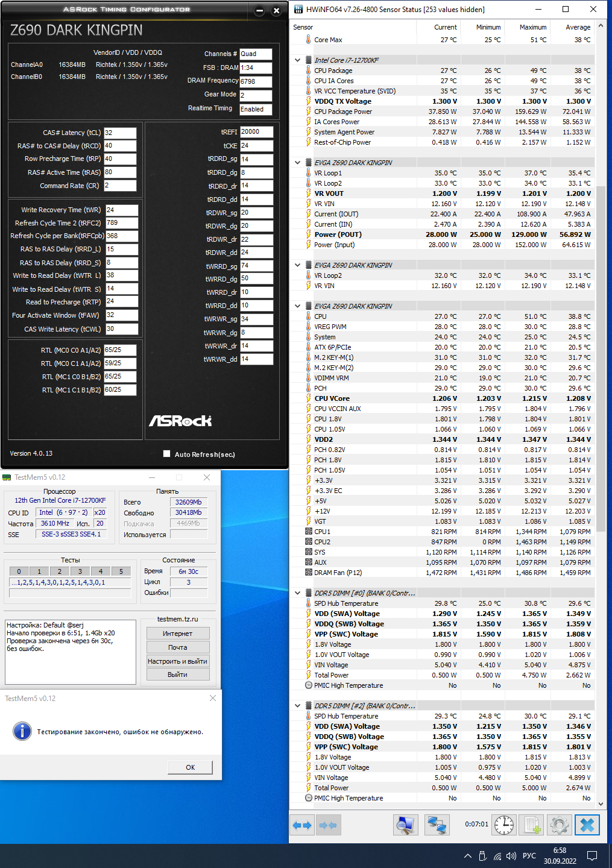The image size is (612, 868).
Task: Click the Выйти button in TestMem5
Action: click(x=178, y=675)
